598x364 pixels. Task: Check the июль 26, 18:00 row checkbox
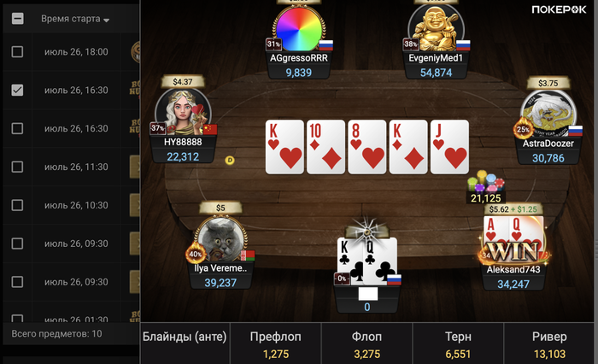17,51
